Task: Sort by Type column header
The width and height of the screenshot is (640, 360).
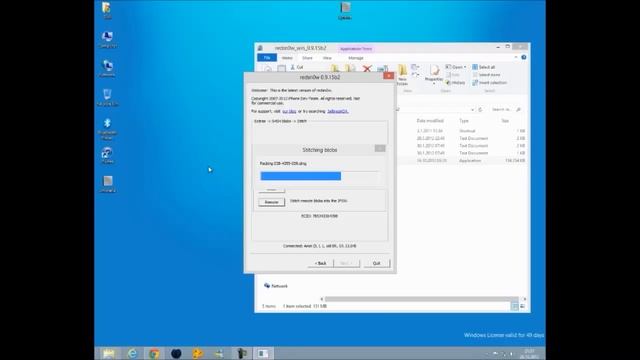Action: (464, 121)
